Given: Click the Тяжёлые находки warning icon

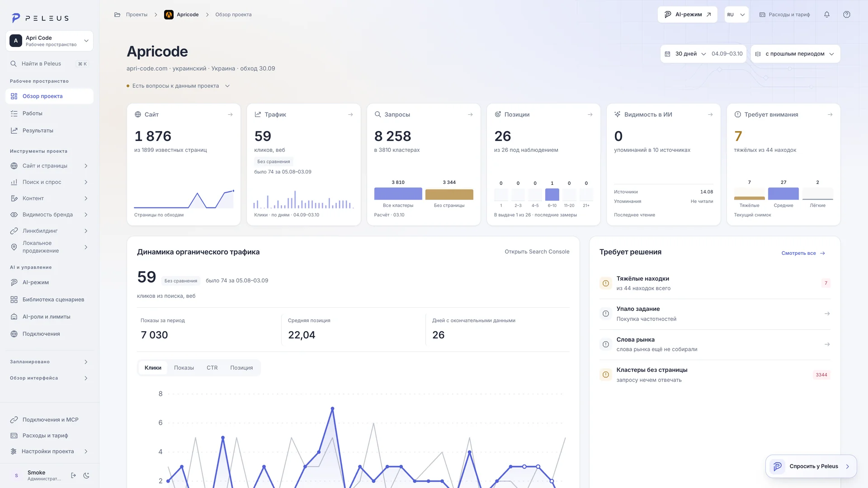Looking at the screenshot, I should (x=606, y=283).
